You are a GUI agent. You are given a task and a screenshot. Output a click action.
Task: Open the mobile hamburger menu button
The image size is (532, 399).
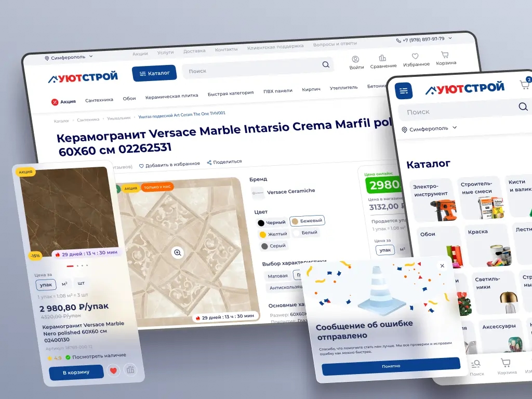pyautogui.click(x=403, y=91)
